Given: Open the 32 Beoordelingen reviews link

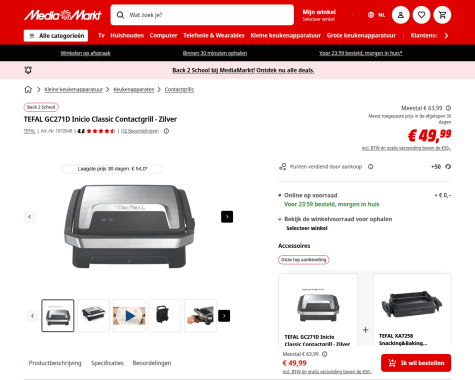Looking at the screenshot, I should pyautogui.click(x=140, y=131).
